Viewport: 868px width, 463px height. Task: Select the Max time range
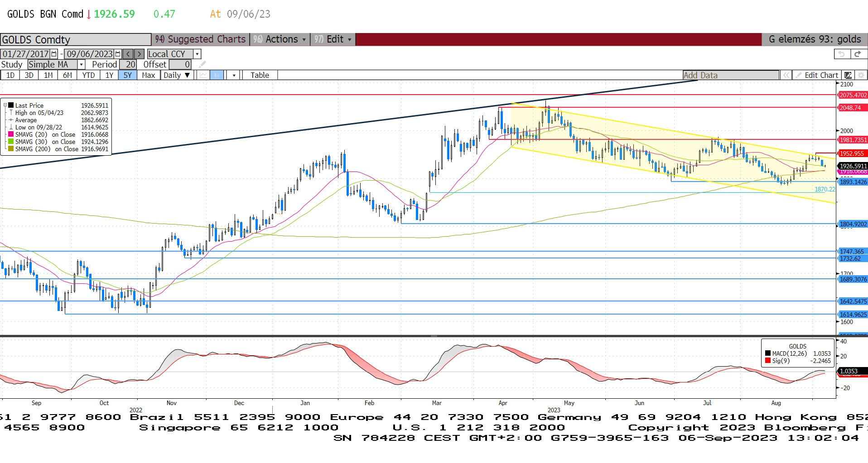pos(149,75)
